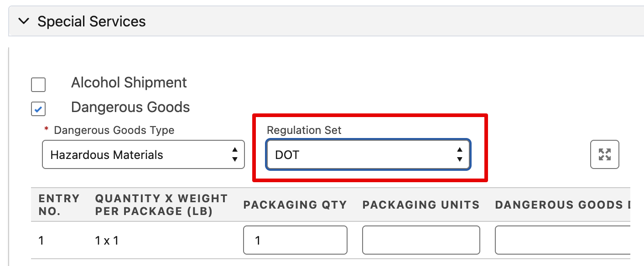Click the Quantity x Weight column header

click(161, 205)
